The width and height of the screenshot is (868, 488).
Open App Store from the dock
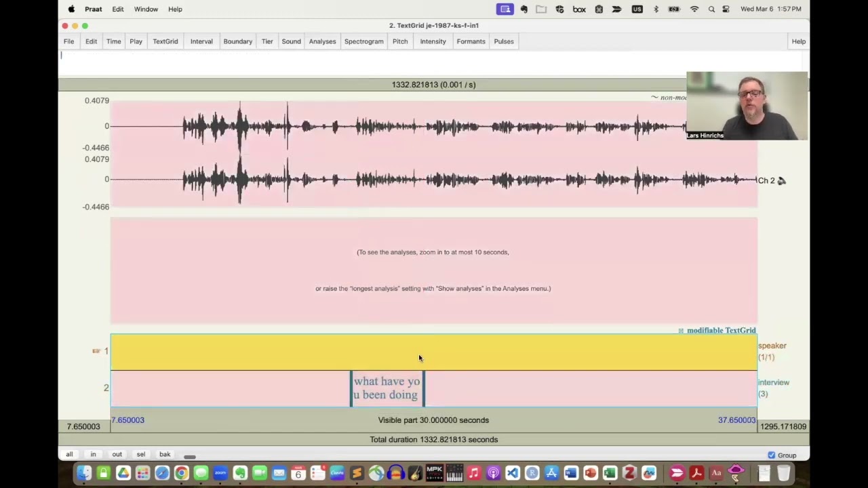551,472
